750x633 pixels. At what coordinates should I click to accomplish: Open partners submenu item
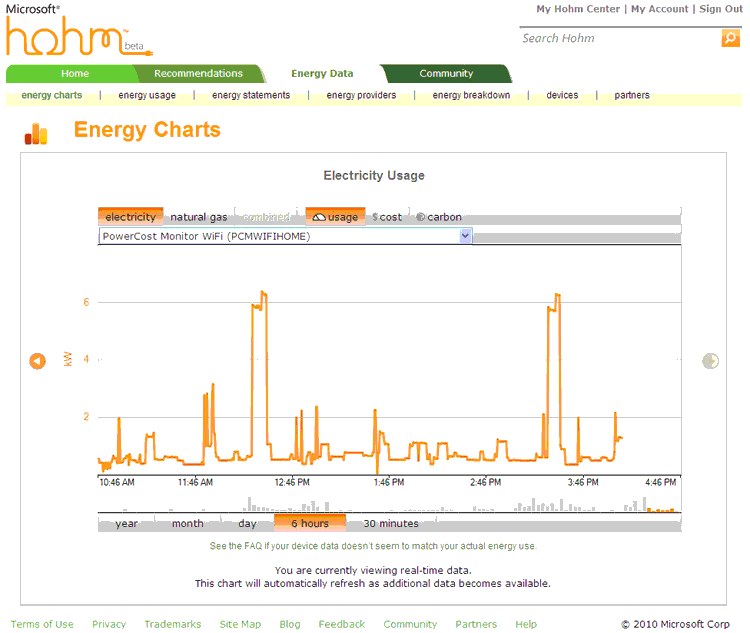coord(632,95)
